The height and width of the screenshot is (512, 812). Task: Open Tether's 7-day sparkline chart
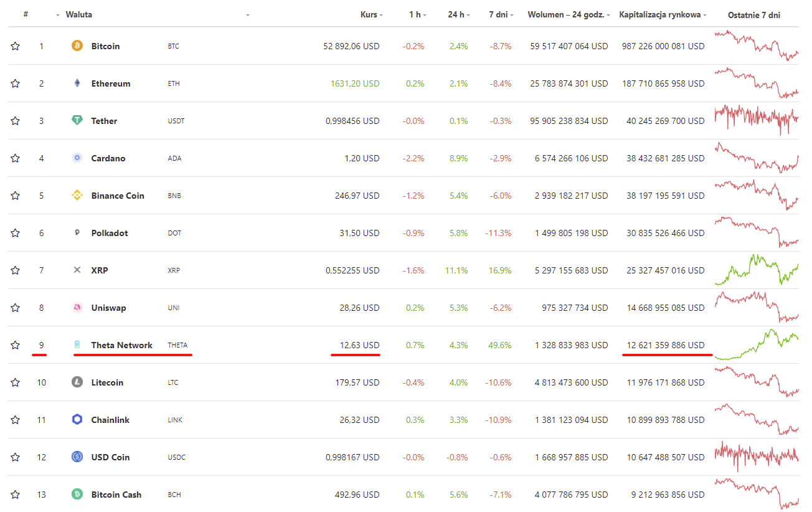click(757, 120)
